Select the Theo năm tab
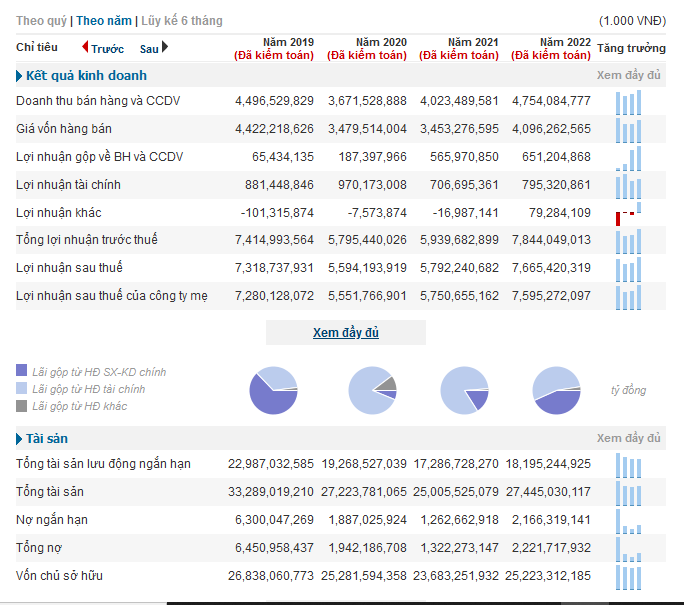The image size is (684, 605). tap(104, 21)
